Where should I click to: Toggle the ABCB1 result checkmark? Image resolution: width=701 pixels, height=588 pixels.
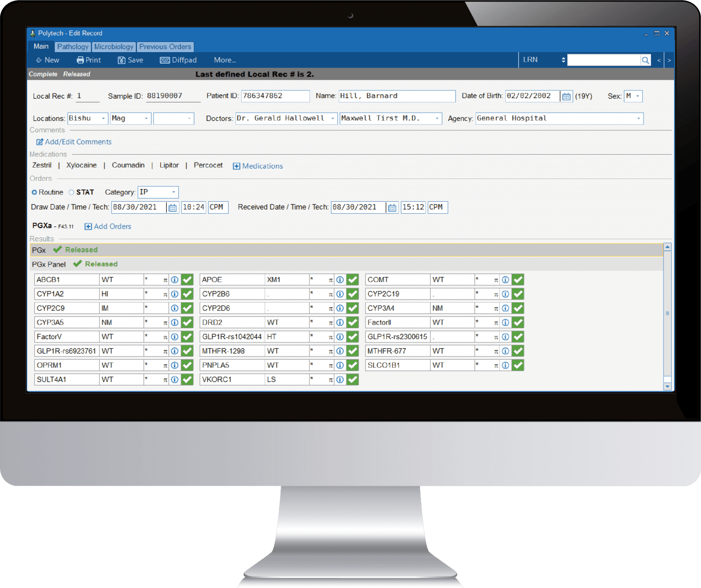click(188, 280)
